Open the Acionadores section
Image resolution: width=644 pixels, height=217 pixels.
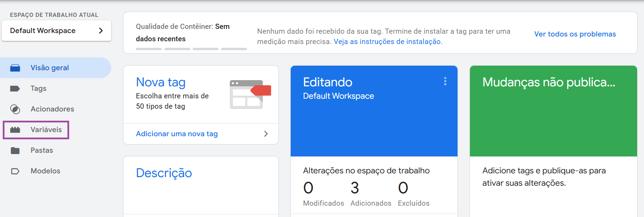point(55,109)
